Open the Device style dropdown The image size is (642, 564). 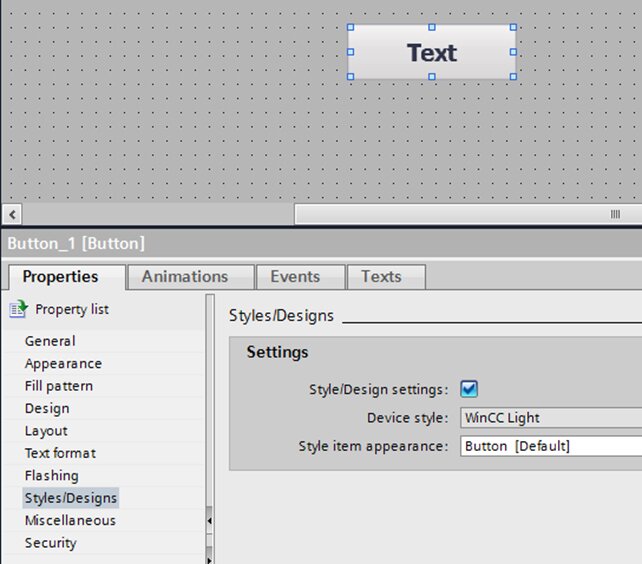551,418
